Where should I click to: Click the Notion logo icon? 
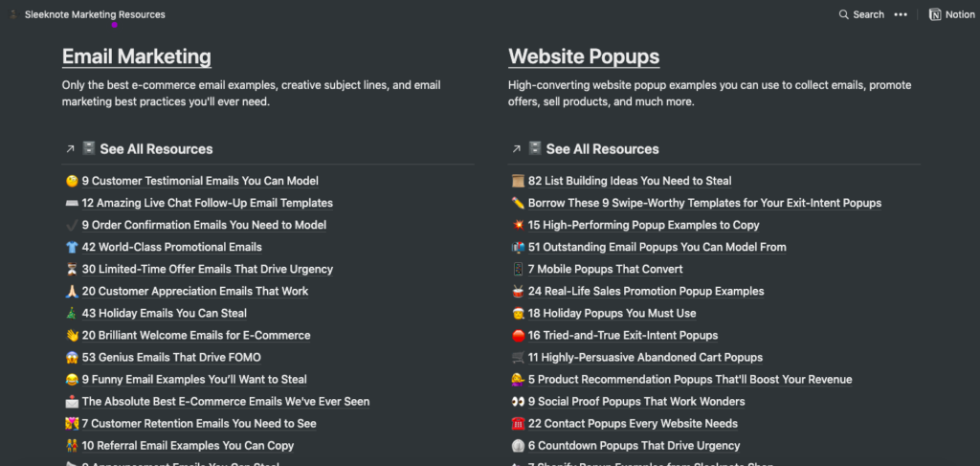coord(935,14)
